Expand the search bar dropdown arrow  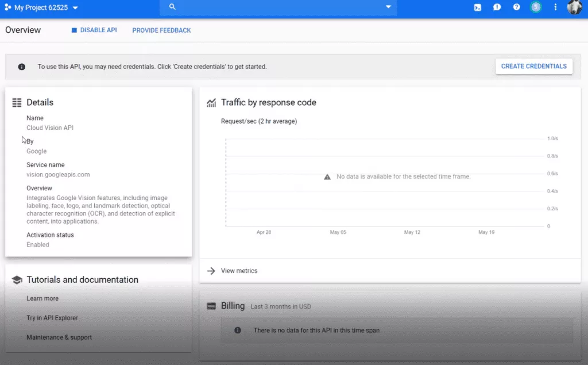pos(389,7)
